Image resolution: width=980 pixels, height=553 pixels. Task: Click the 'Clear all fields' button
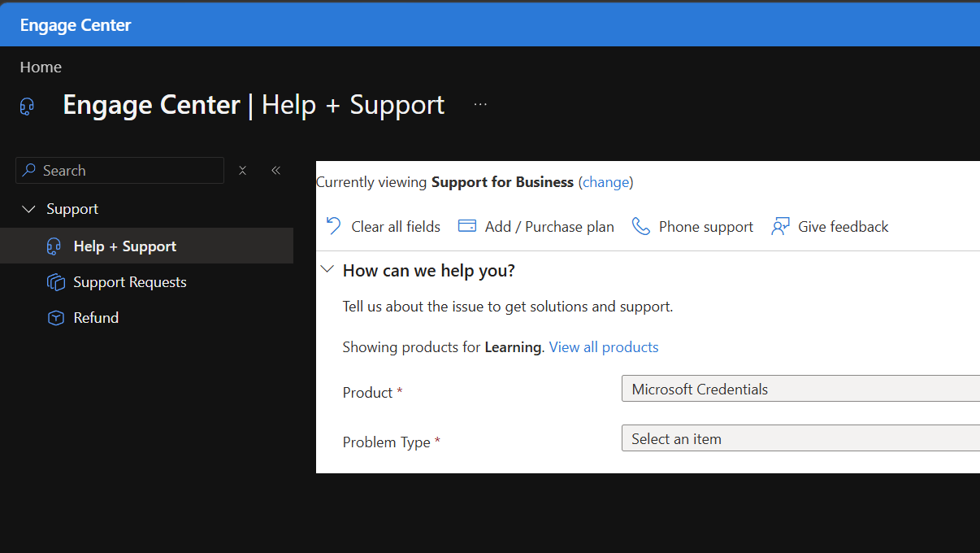click(x=383, y=227)
